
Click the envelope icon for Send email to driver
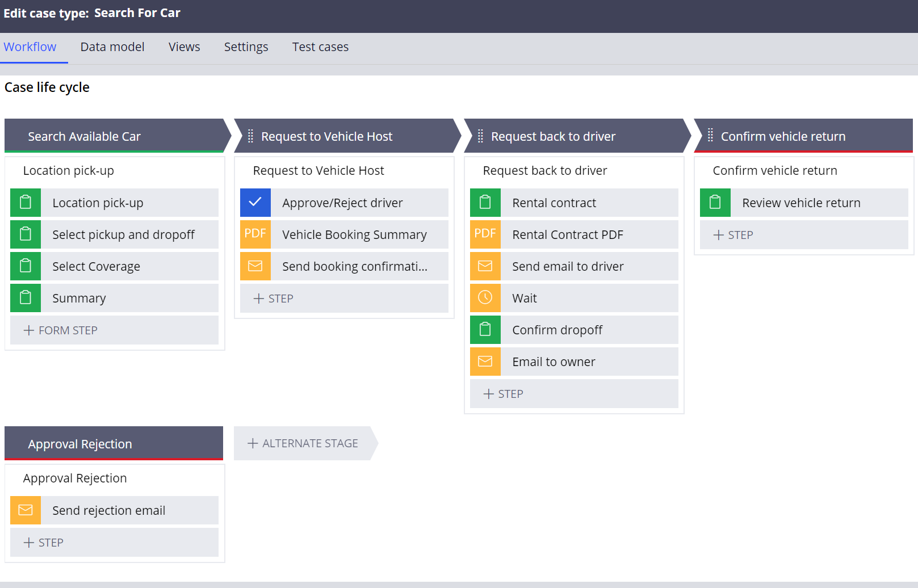[485, 266]
